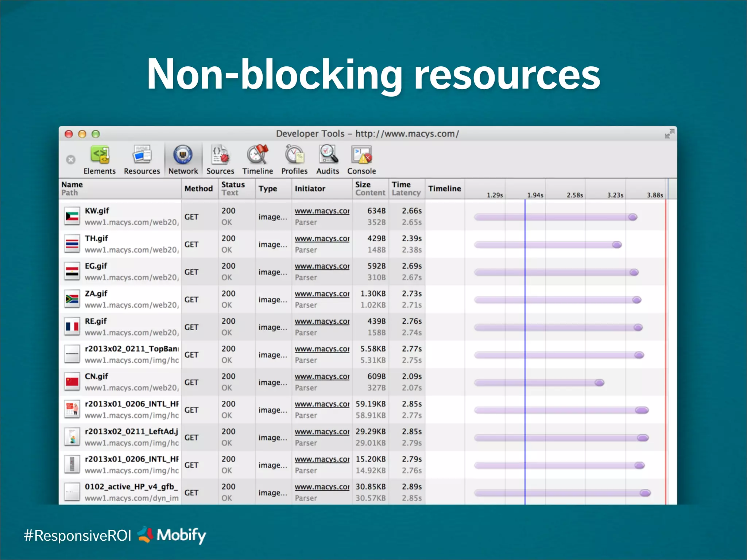
Task: Click the TH.gif Thailand flag thumbnail
Action: [72, 244]
